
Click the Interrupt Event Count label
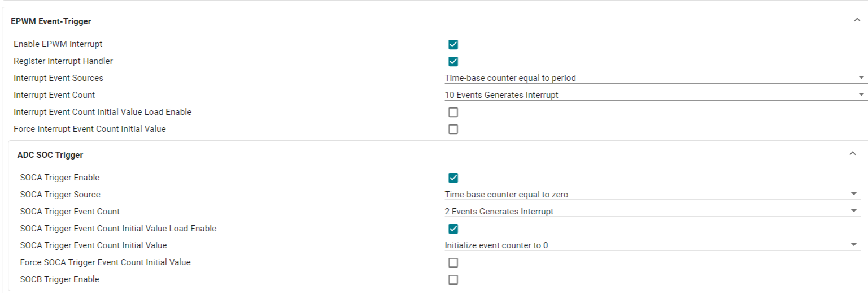pos(54,95)
